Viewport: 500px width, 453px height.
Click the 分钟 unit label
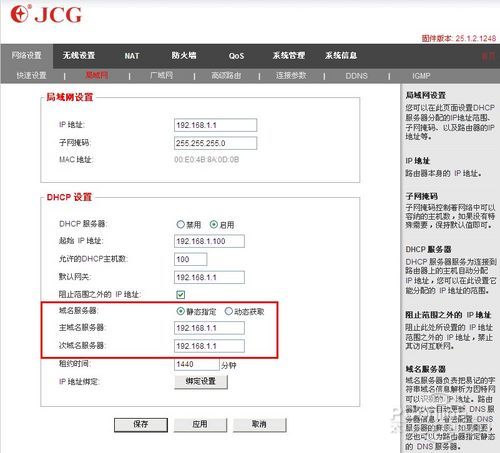tap(229, 366)
